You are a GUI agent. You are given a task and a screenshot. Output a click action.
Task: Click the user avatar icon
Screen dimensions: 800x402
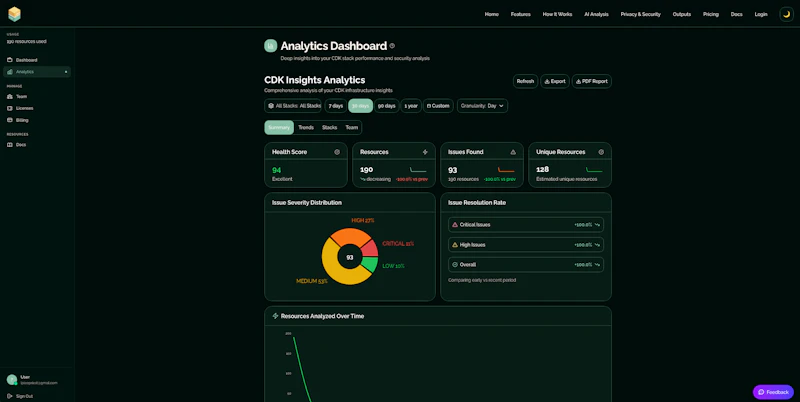[x=12, y=380]
